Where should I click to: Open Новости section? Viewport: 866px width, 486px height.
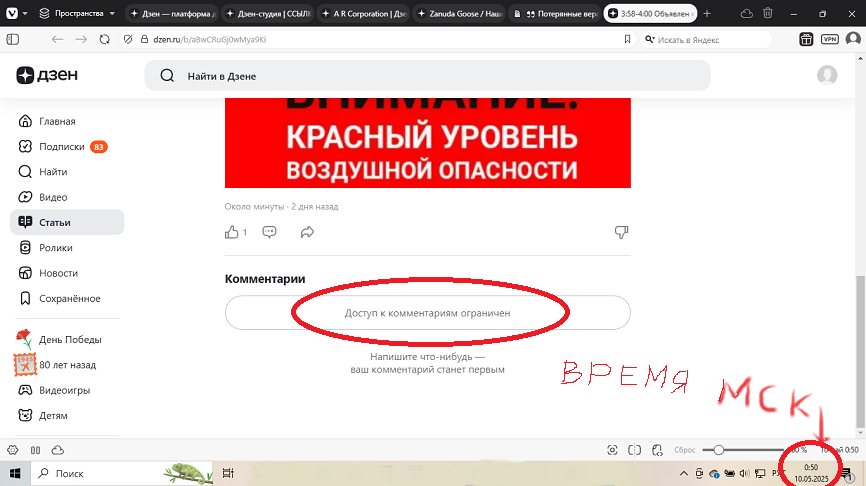[x=67, y=273]
